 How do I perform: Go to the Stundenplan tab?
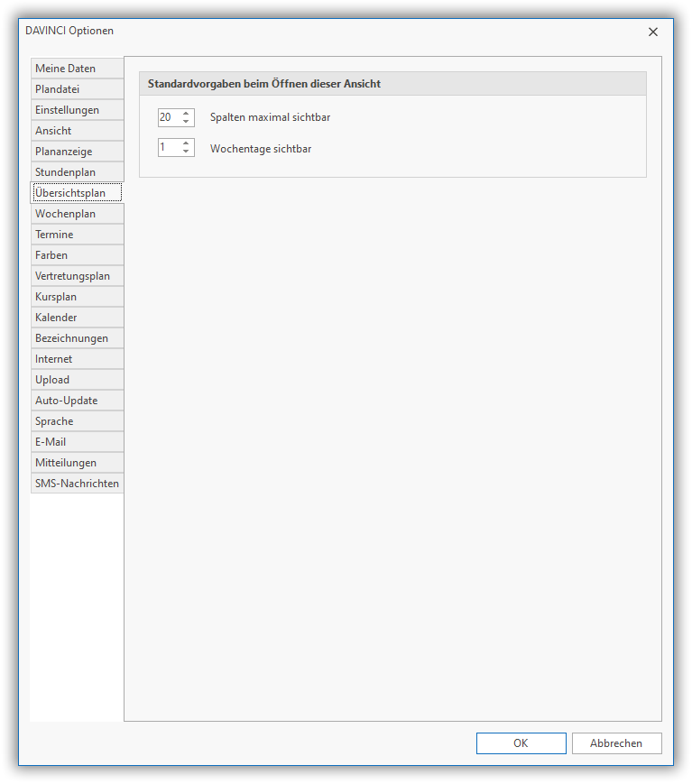pos(77,172)
